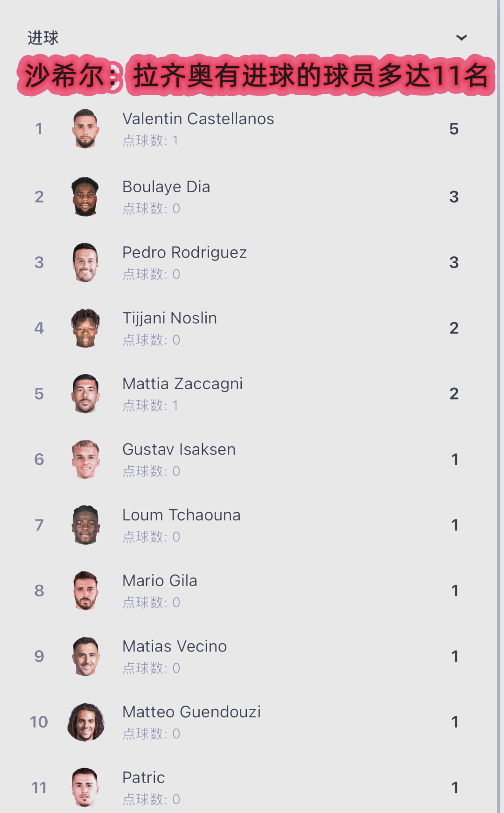Image resolution: width=504 pixels, height=813 pixels.
Task: Tap Patric name in list
Action: [x=144, y=778]
